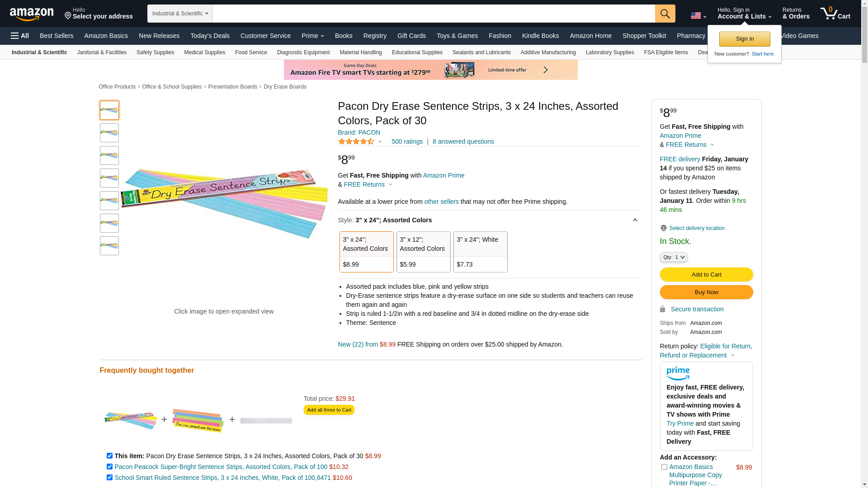Uncheck Pacon Peacock Super-Bright strips checkbox
The width and height of the screenshot is (868, 488).
click(109, 467)
